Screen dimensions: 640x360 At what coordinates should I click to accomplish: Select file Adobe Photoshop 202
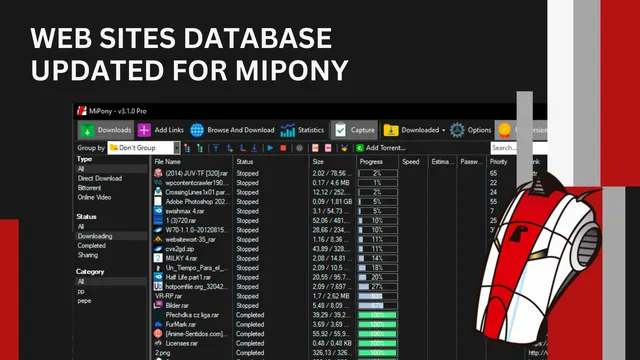pos(198,202)
